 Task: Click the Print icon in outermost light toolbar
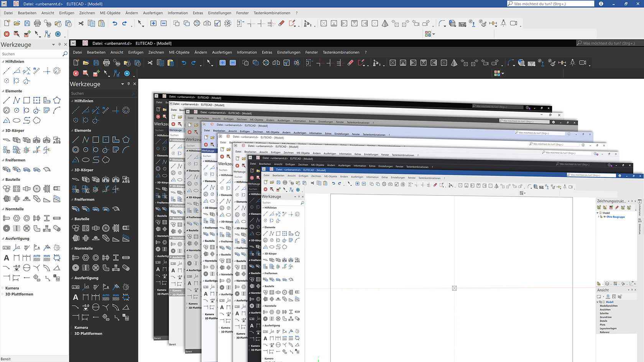pos(37,23)
